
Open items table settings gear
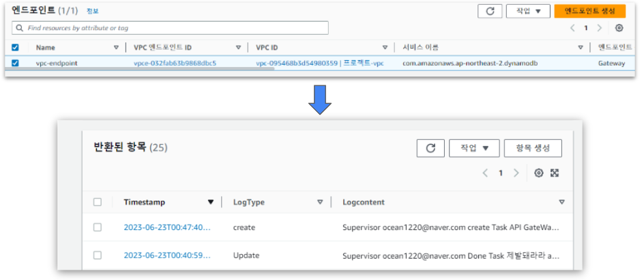point(538,173)
